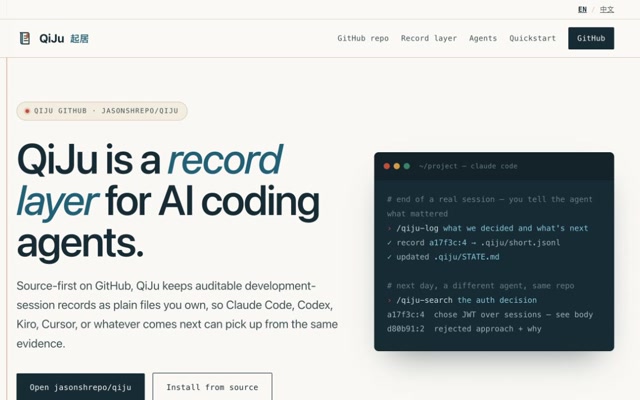Click the '/qiju-log what we decided' command line
The height and width of the screenshot is (400, 640).
488,228
